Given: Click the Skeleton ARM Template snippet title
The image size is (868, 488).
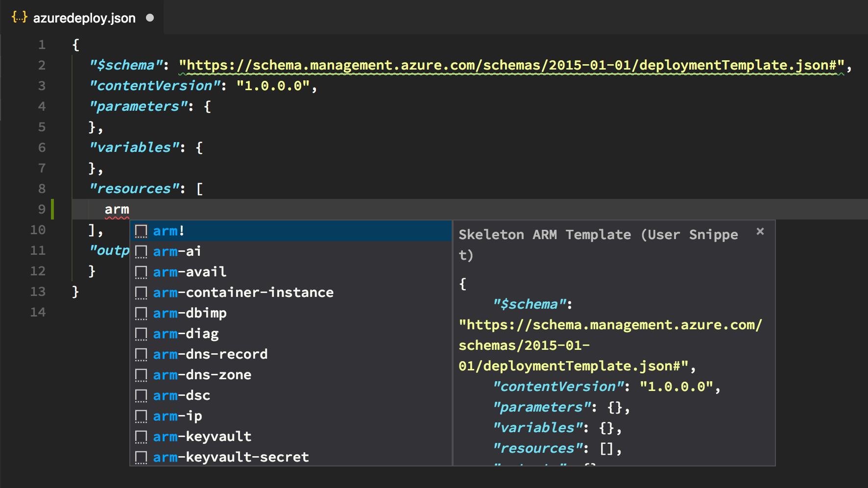Looking at the screenshot, I should point(598,244).
